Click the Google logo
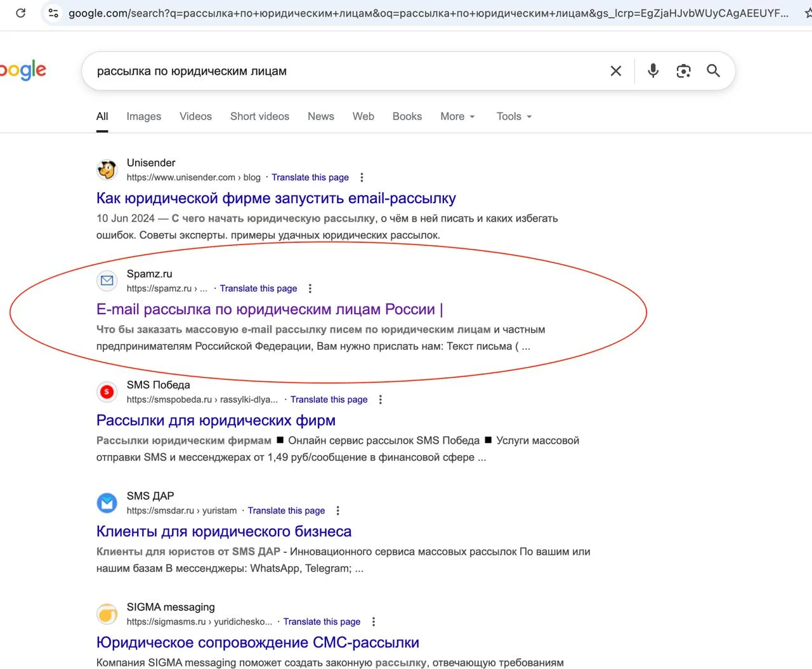 (23, 70)
